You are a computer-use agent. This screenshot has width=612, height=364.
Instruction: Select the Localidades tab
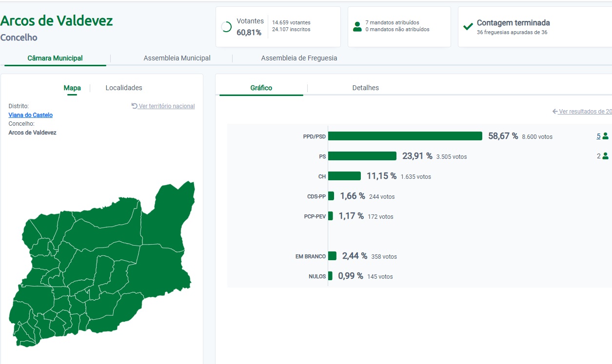click(124, 88)
